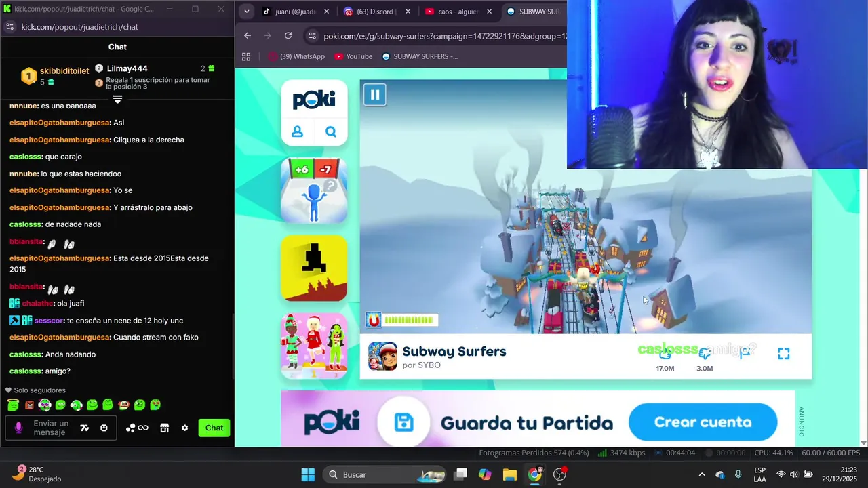Screen dimensions: 868x488
Task: Click the save disk icon in banner
Action: [403, 422]
